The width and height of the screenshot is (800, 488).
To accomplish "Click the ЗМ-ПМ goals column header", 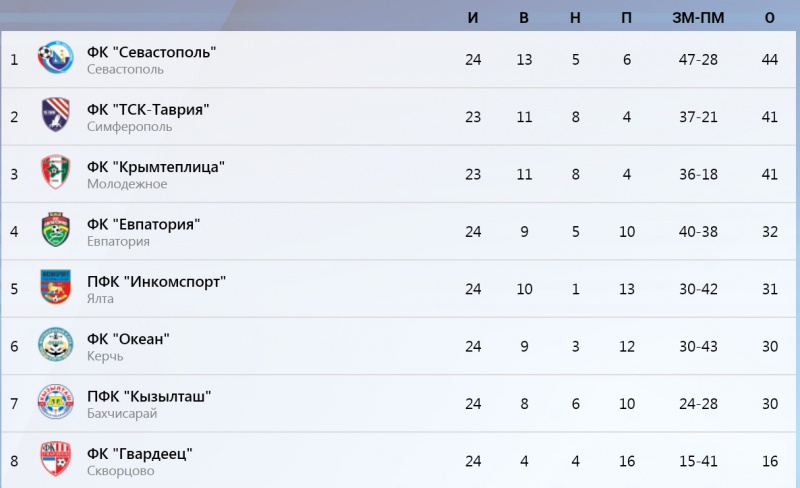I will click(x=698, y=17).
